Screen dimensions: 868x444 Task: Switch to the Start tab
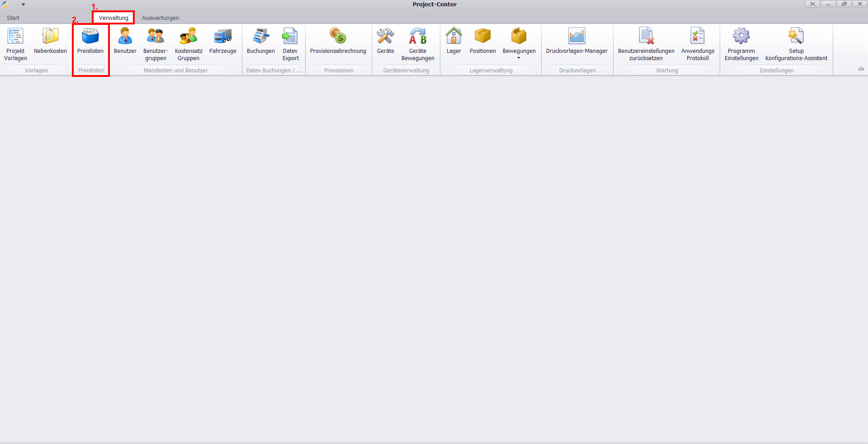pyautogui.click(x=13, y=18)
